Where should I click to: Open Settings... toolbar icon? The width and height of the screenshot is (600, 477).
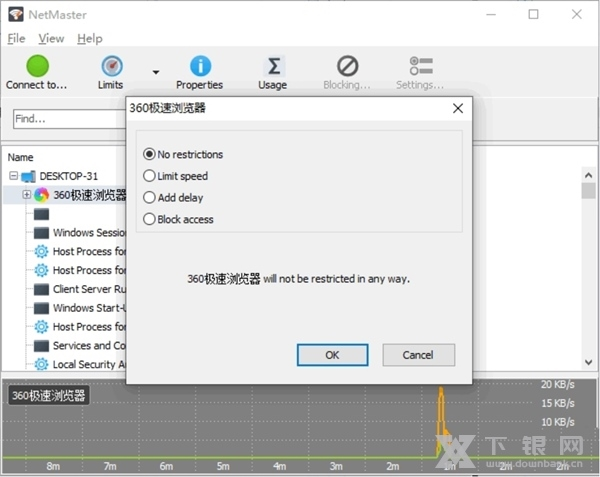pyautogui.click(x=421, y=66)
